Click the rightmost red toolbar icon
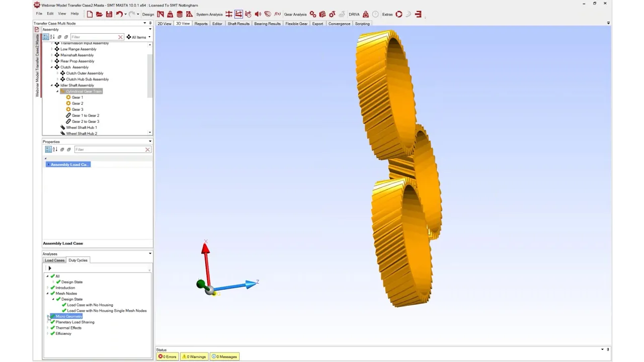 (x=418, y=14)
